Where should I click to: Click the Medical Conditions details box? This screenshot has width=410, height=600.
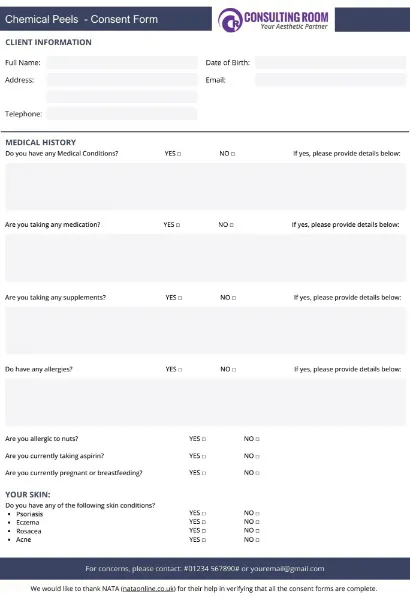click(205, 187)
